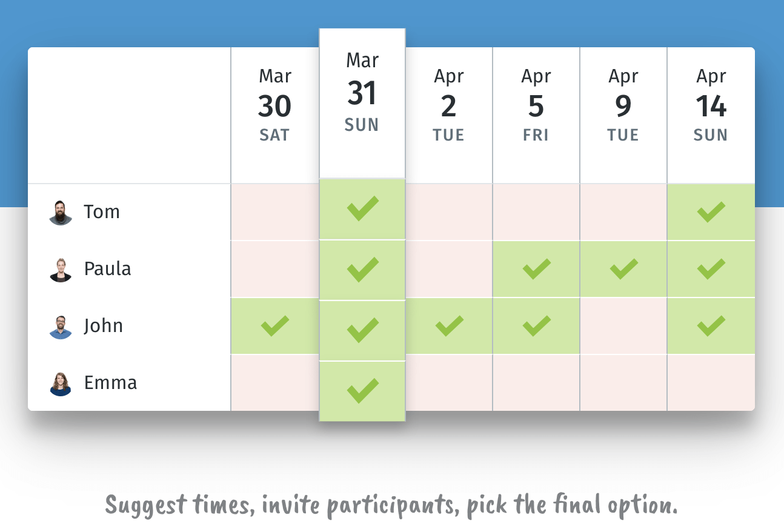Uncheck Emma's Mar 31 availability
The height and width of the screenshot is (532, 784).
(x=362, y=391)
